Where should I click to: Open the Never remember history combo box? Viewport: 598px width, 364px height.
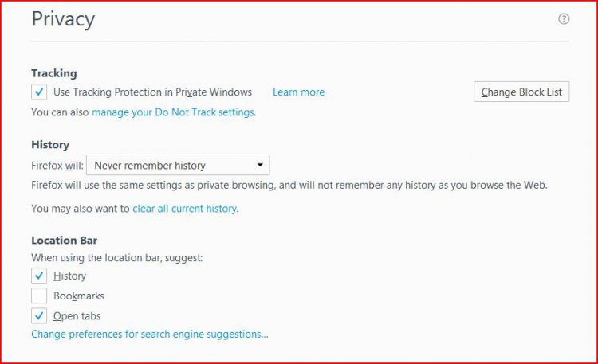tap(178, 165)
